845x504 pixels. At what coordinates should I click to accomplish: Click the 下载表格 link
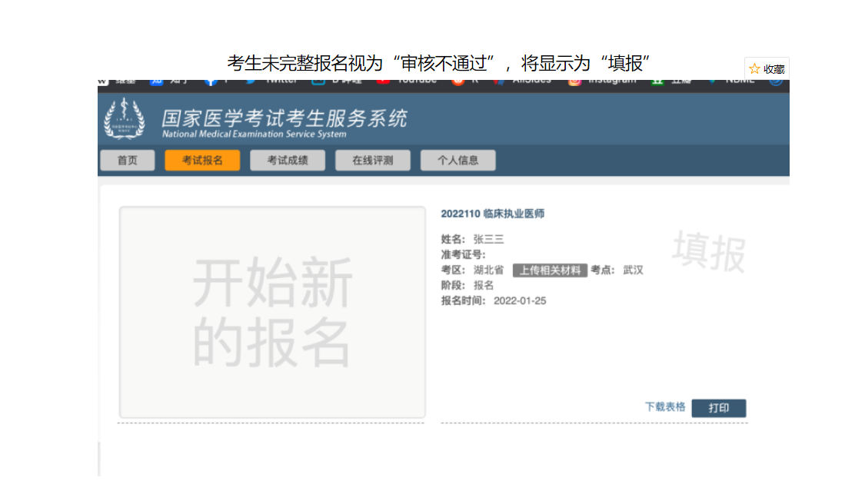pos(665,407)
